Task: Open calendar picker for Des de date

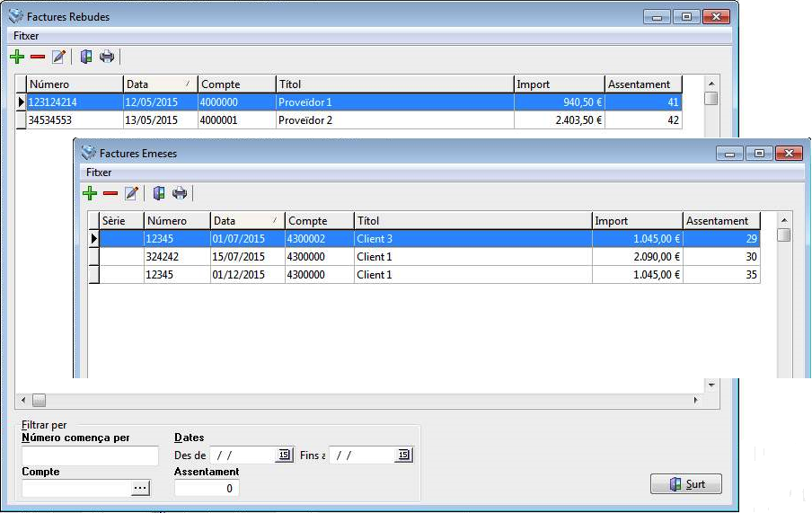Action: pos(284,455)
